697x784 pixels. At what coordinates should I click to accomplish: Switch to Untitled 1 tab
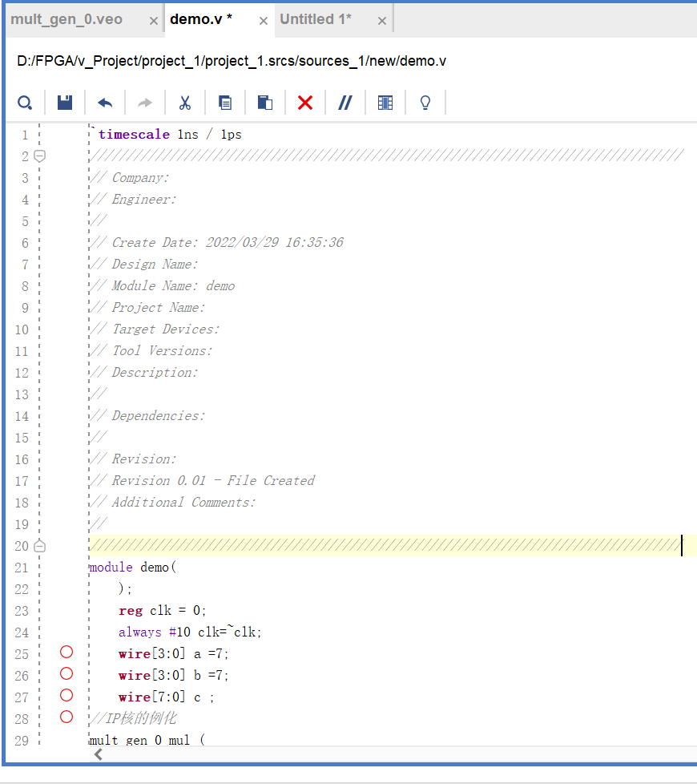[x=316, y=19]
